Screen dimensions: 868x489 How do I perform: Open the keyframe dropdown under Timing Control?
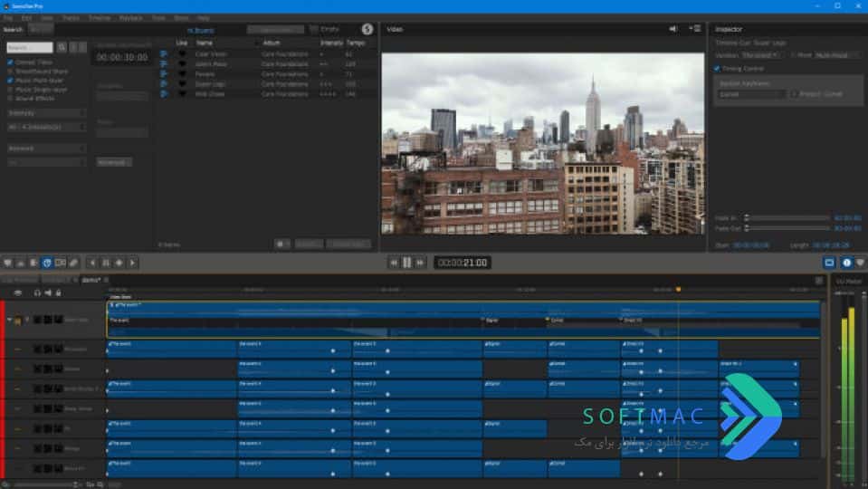(752, 94)
